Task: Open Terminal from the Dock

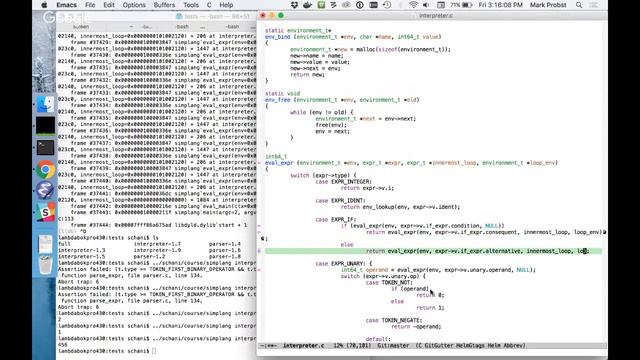Action: point(45,148)
